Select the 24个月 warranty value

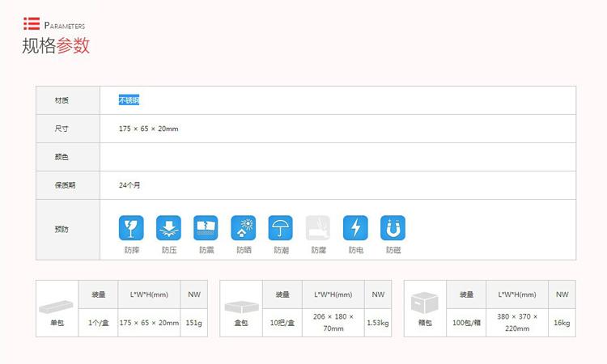pyautogui.click(x=129, y=185)
